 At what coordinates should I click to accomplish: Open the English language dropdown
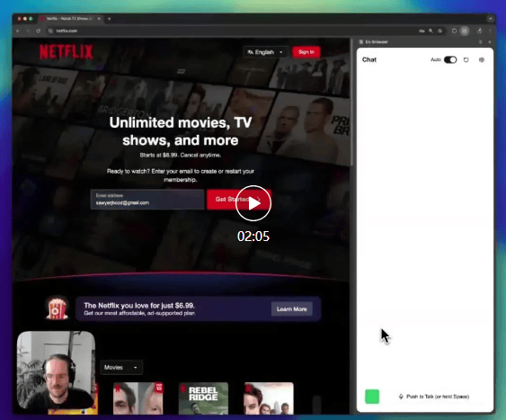coord(265,52)
